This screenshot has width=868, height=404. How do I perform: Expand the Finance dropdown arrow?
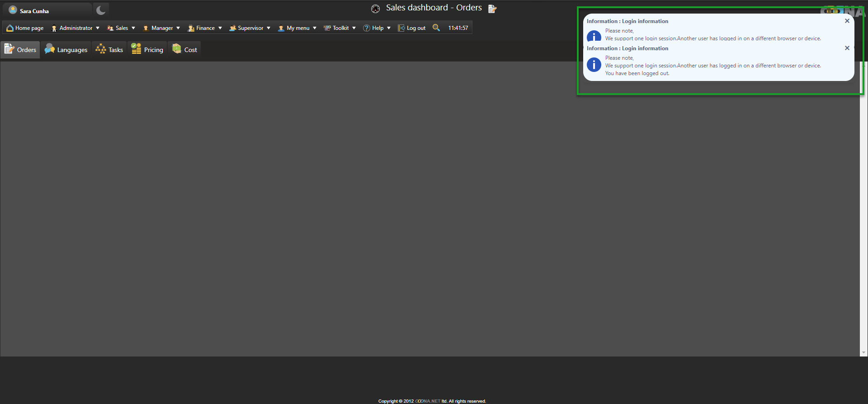tap(220, 28)
